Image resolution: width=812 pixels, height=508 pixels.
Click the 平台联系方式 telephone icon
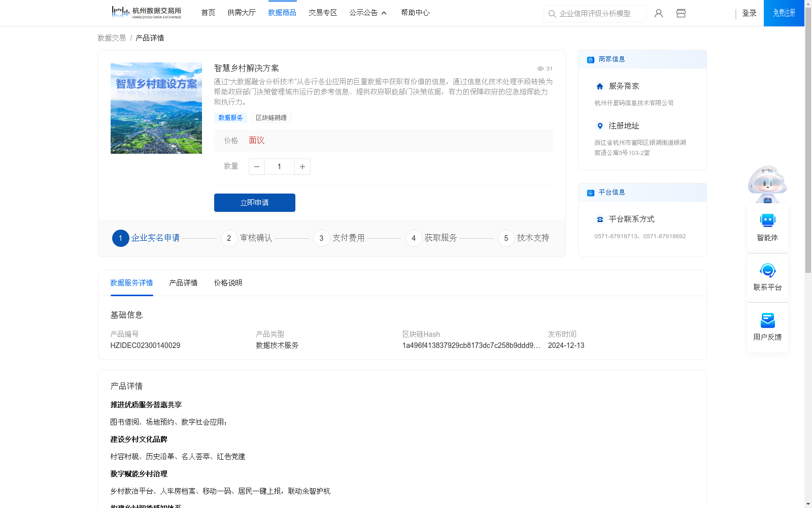pyautogui.click(x=600, y=219)
